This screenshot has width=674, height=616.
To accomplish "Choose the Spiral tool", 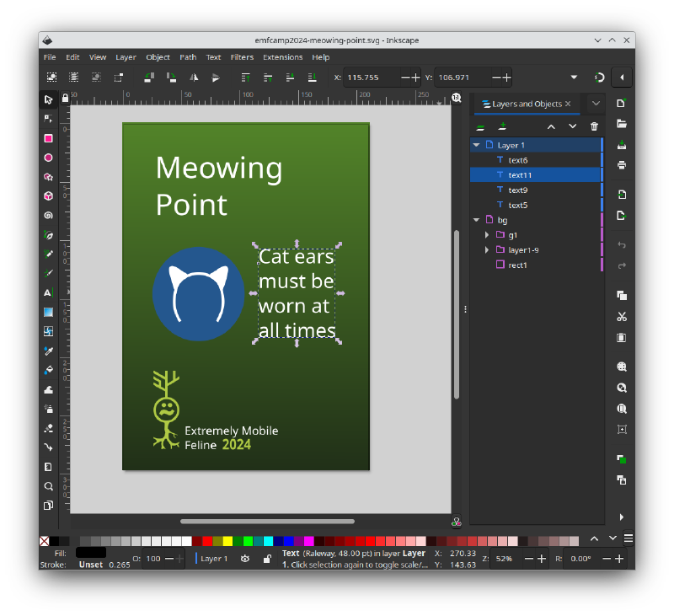I will [x=48, y=215].
